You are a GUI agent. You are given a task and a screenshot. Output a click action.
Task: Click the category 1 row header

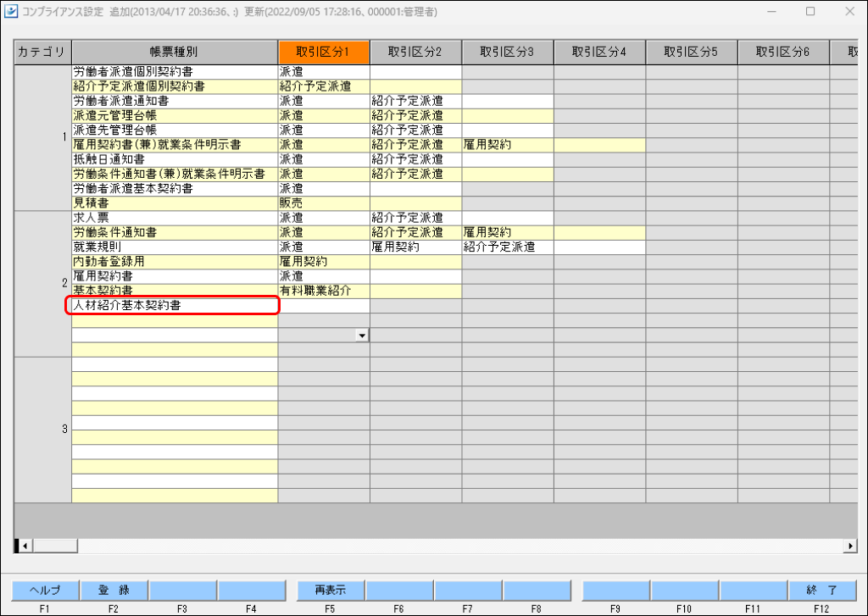[42, 137]
